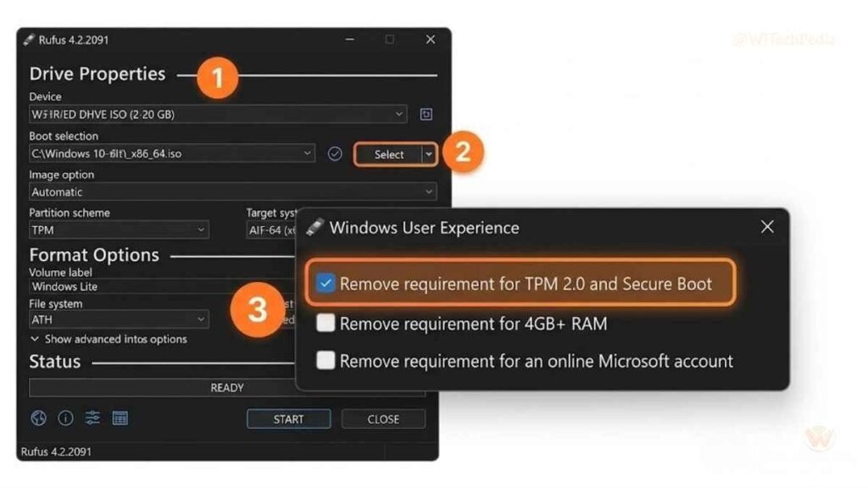The image size is (868, 488).
Task: Enable Remove requirement for online Microsoft account
Action: pyautogui.click(x=325, y=360)
